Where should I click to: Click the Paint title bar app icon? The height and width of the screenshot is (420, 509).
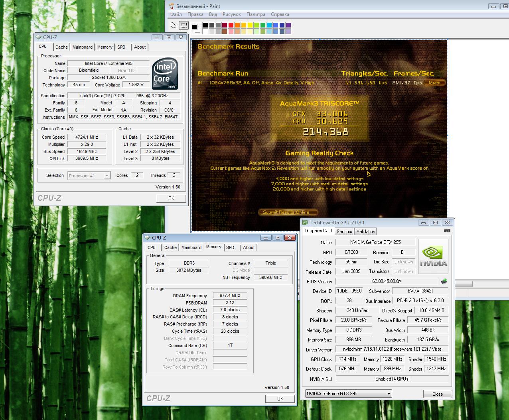[172, 6]
